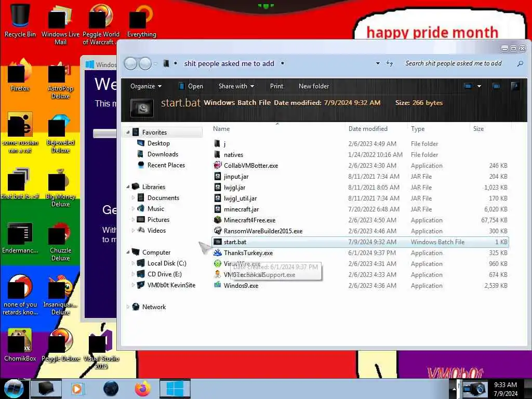This screenshot has width=532, height=399.
Task: Toggle the preview pane icon in toolbar
Action: [496, 86]
